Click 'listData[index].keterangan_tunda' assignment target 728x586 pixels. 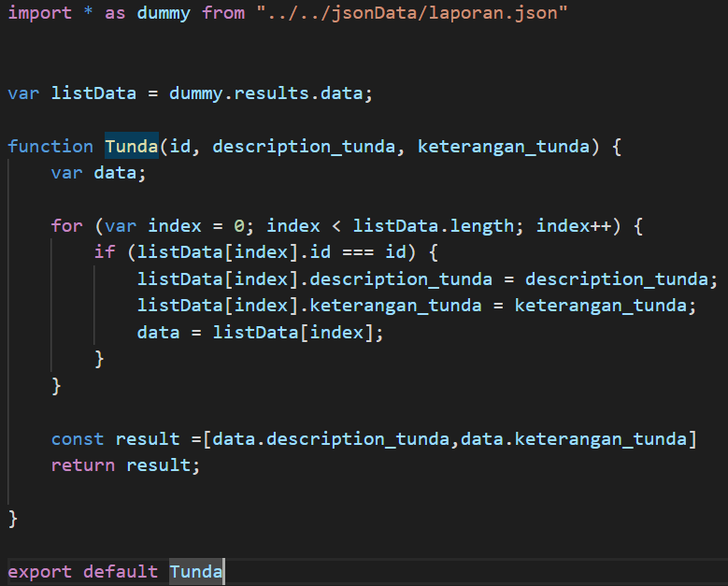coord(309,306)
